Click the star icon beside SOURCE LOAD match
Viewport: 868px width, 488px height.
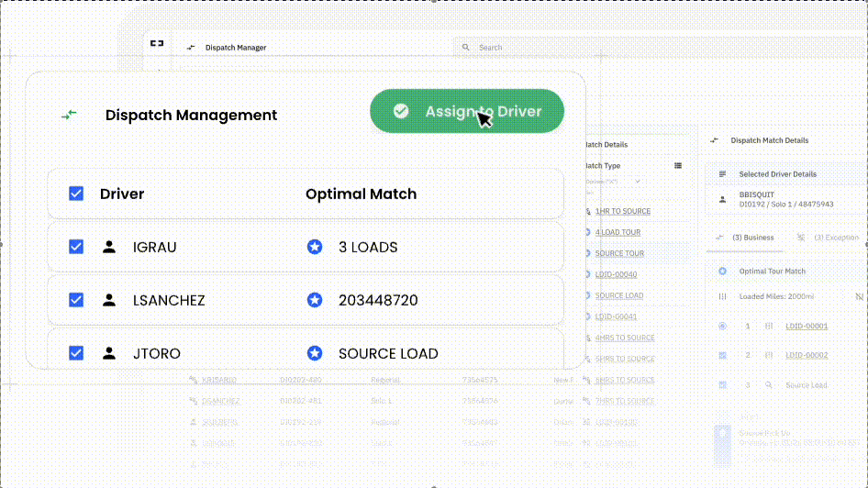(315, 353)
